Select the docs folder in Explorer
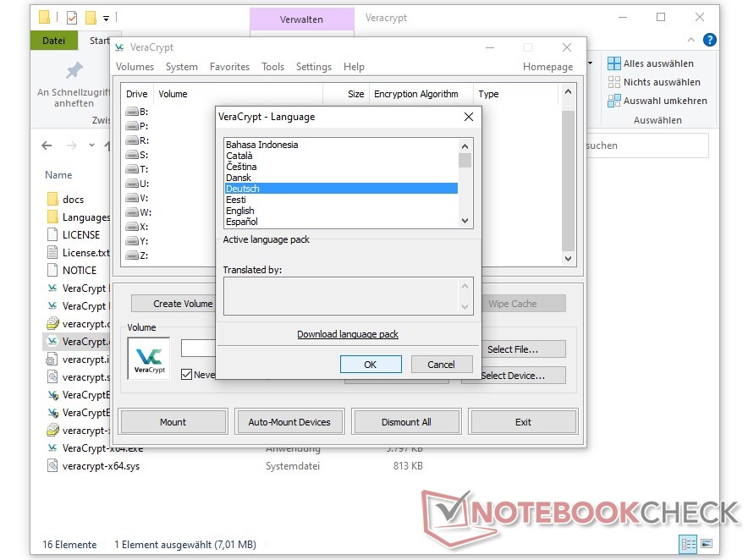The width and height of the screenshot is (748, 560). click(66, 200)
